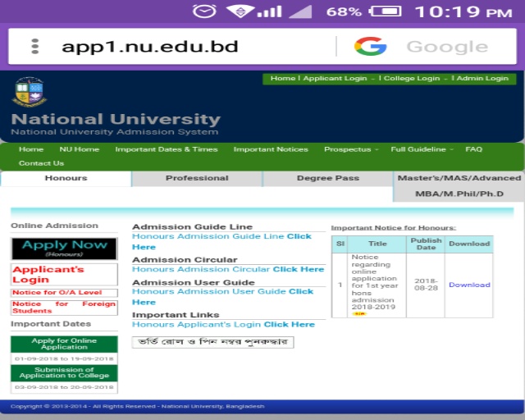Open the Applicant Login link in top bar

(x=335, y=79)
